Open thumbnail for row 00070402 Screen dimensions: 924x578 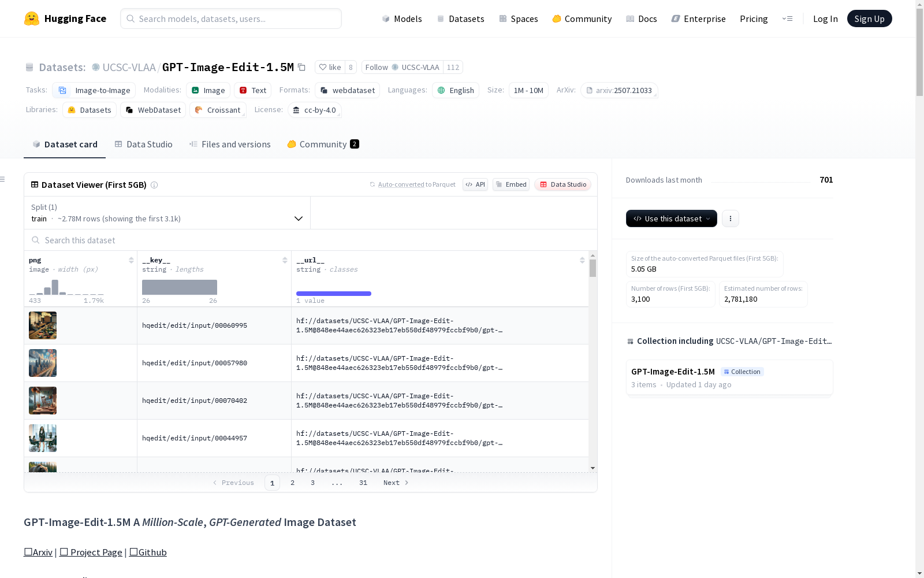43,401
